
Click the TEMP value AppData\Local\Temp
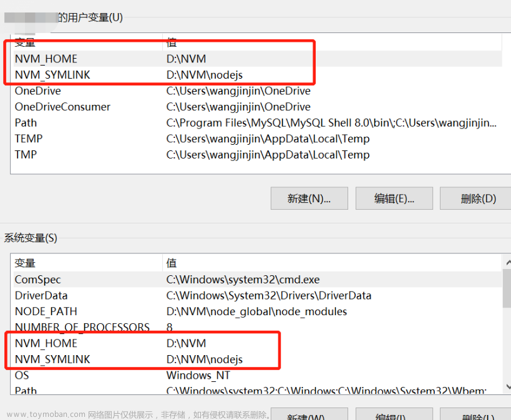point(268,139)
